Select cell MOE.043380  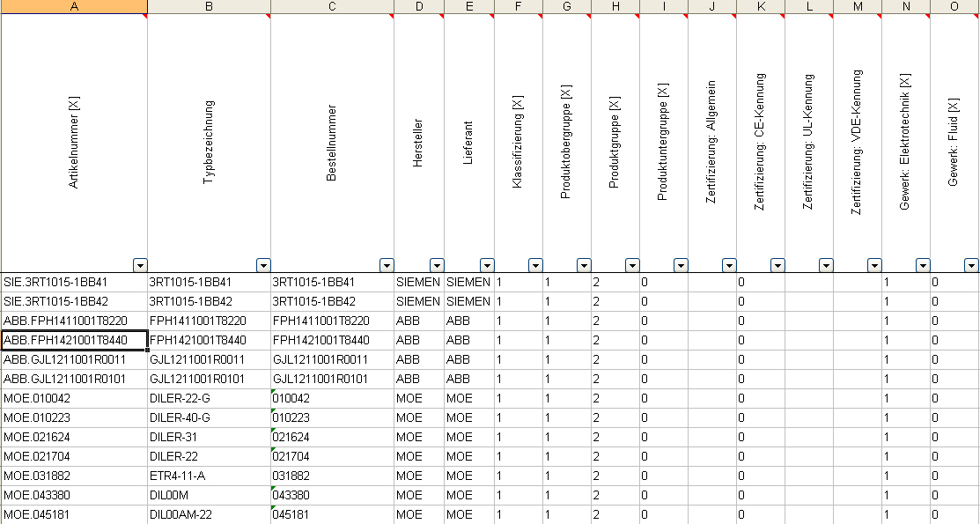click(74, 496)
